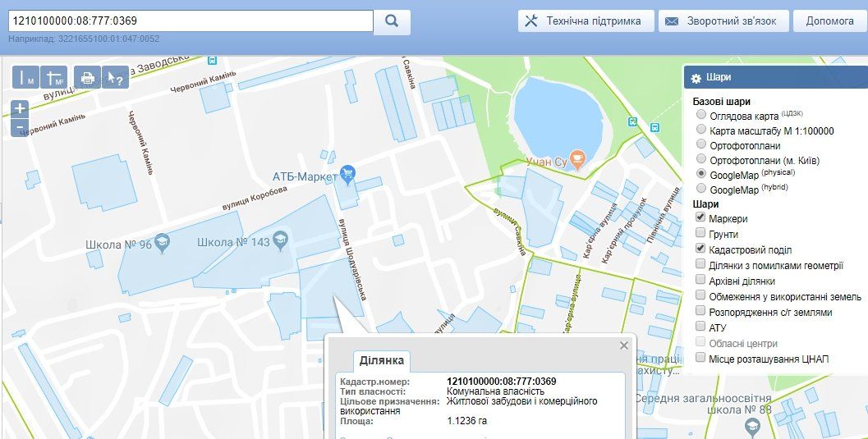
Task: Open the Ділянка tab in popup
Action: [x=381, y=360]
